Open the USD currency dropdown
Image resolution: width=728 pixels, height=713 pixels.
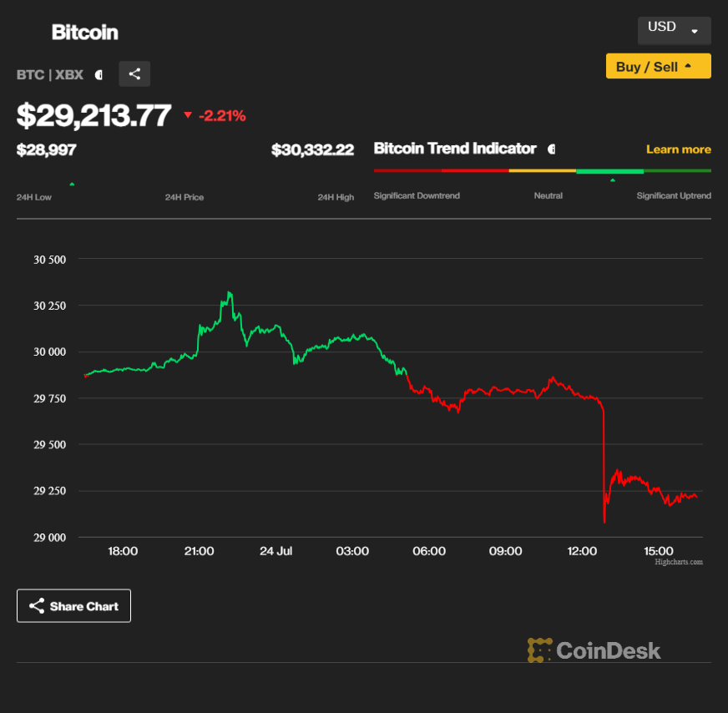[674, 28]
